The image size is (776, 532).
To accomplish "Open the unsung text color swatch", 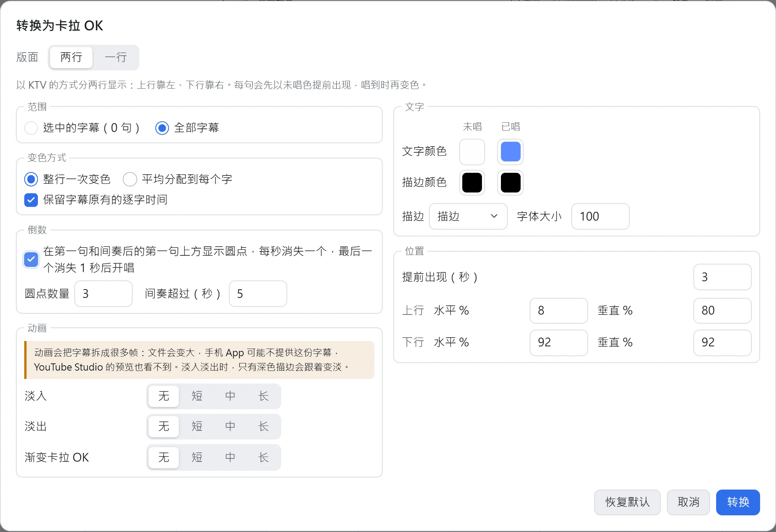I will coord(472,152).
